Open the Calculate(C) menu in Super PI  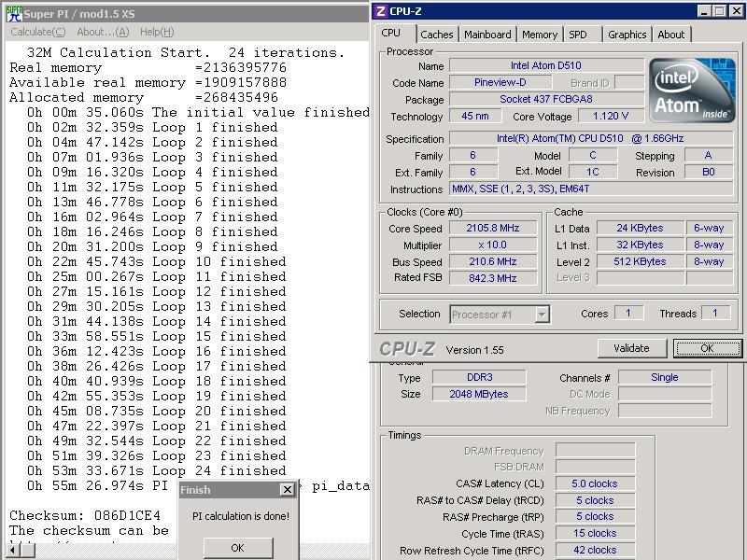click(38, 32)
